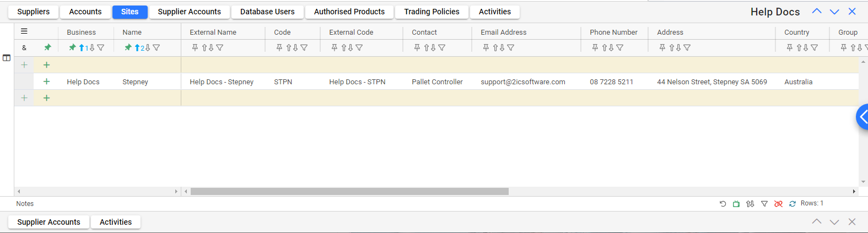Click the green TV icon in status bar
Viewport: 868px width, 233px height.
pos(736,204)
